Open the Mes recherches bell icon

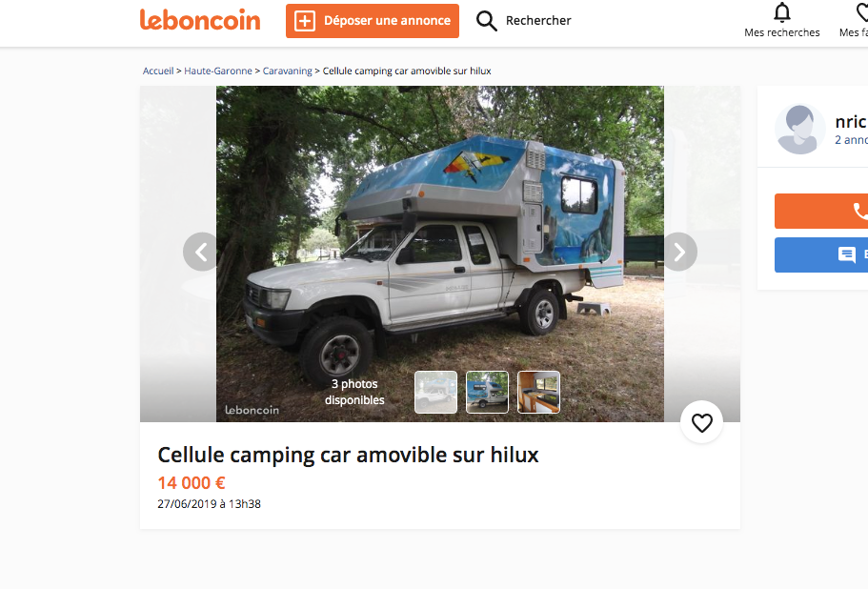tap(781, 11)
